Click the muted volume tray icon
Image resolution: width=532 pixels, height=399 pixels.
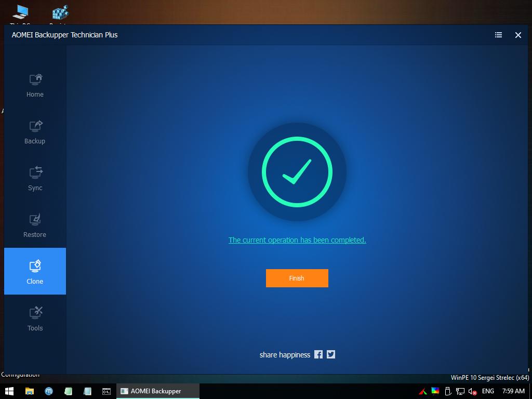[473, 392]
